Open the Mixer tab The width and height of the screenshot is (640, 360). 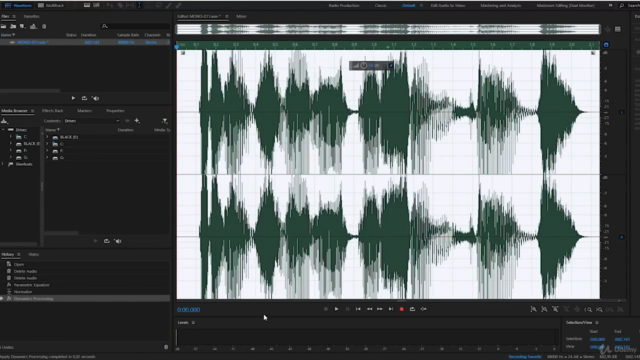241,16
